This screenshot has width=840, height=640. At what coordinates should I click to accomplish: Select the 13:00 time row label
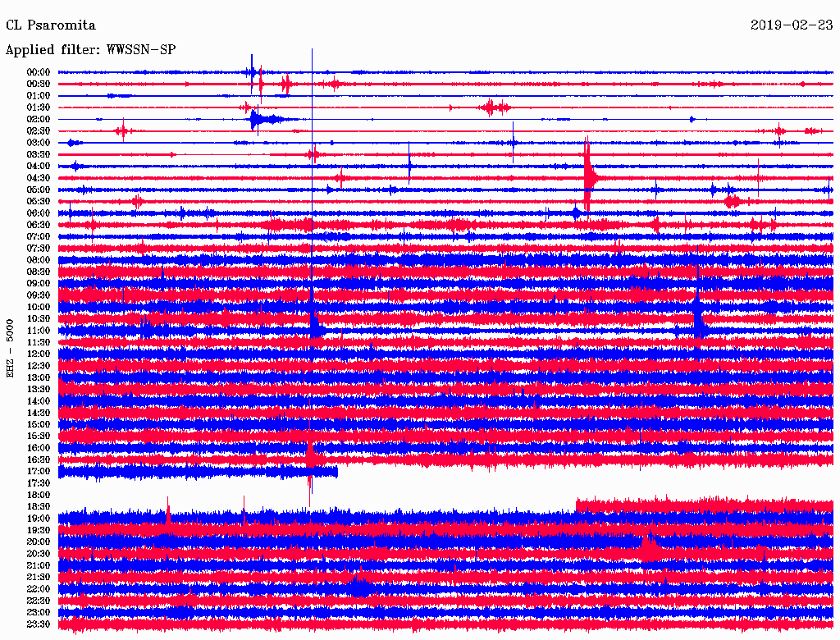(39, 378)
